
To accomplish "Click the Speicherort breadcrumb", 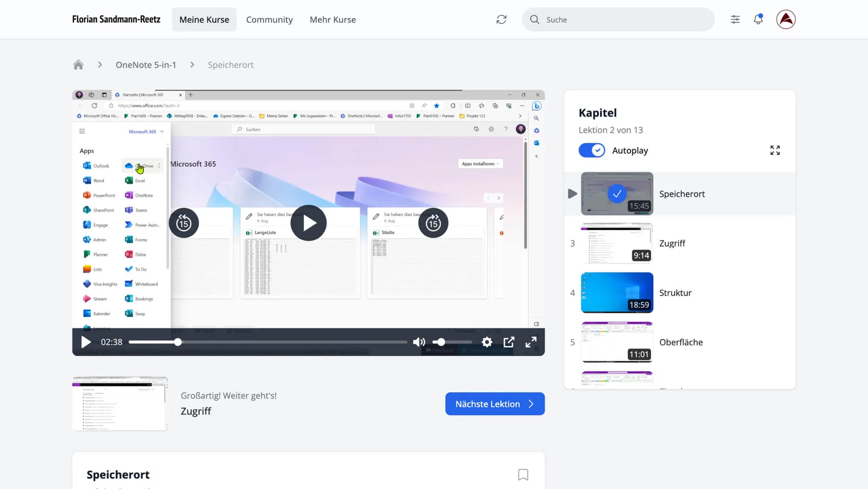I will 231,65.
